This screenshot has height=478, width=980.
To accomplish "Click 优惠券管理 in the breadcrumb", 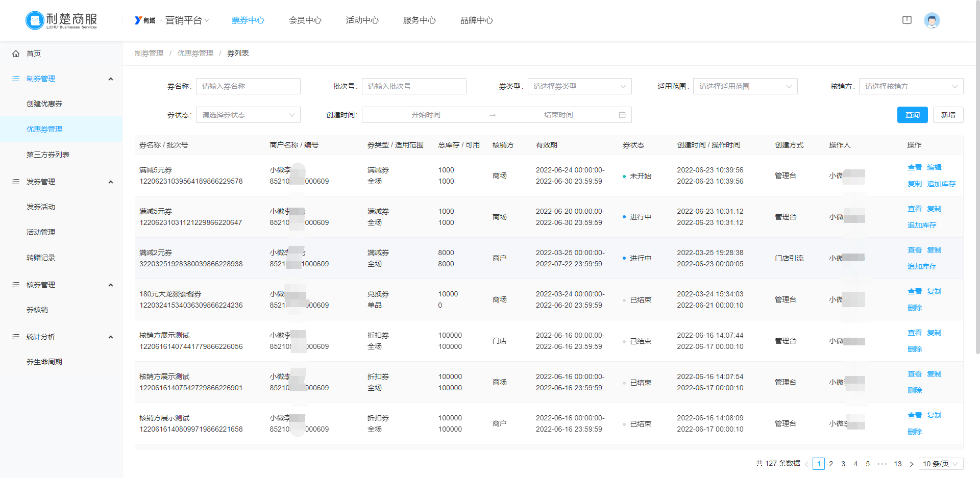I will click(195, 53).
